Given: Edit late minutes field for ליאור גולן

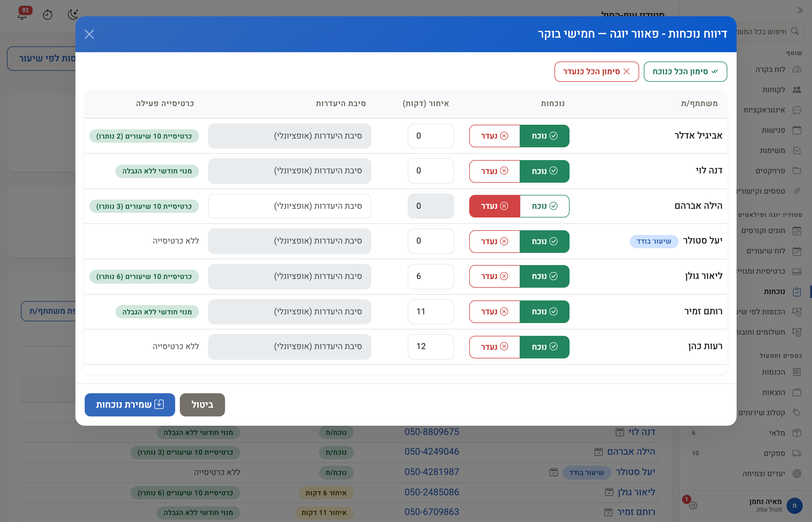Looking at the screenshot, I should 431,276.
